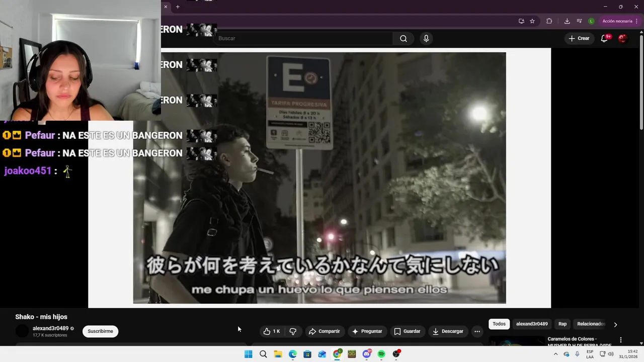Screen dimensions: 644x362
Task: Open File Explorer from taskbar
Action: point(278,354)
